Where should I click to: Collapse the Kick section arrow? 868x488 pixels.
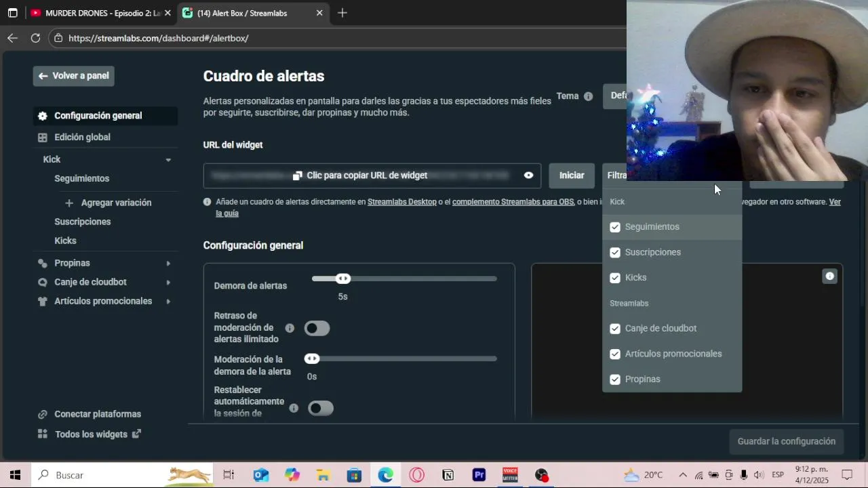coord(168,160)
